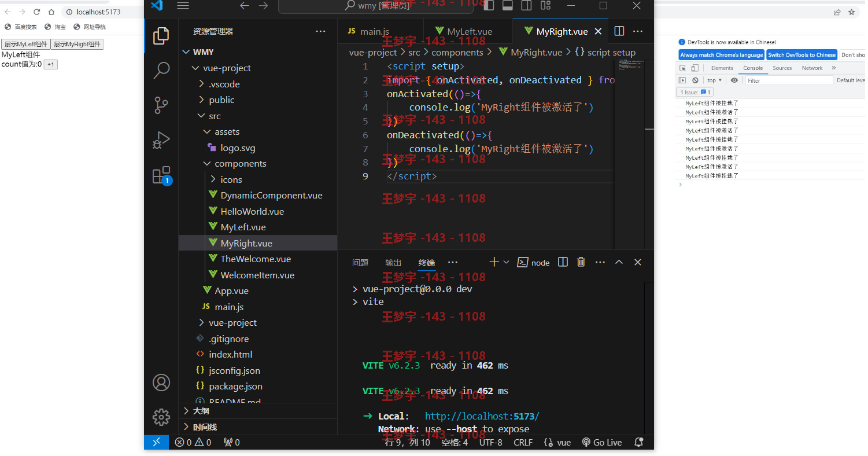The width and height of the screenshot is (868, 456).
Task: Go back with the title bar left arrow
Action: point(245,6)
